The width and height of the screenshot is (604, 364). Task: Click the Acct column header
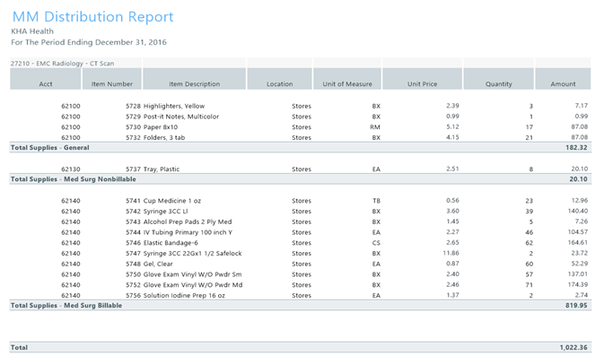coord(46,84)
